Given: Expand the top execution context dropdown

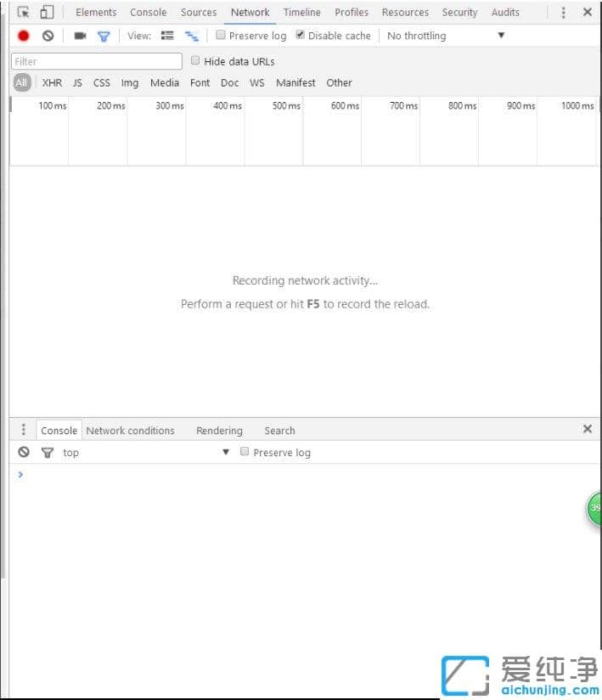Looking at the screenshot, I should [225, 452].
